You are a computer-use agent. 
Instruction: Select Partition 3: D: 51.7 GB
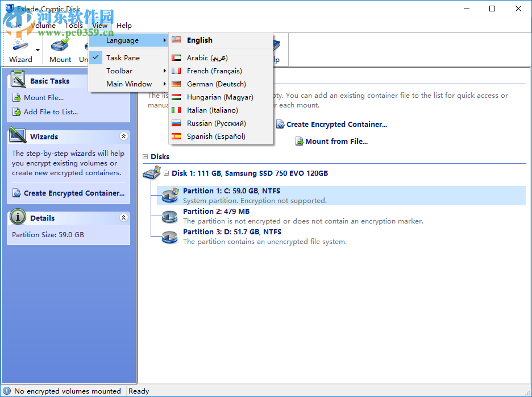(232, 231)
